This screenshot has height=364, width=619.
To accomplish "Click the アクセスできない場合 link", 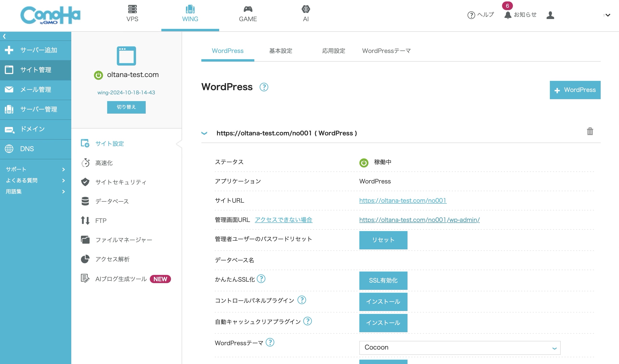I will (x=283, y=220).
